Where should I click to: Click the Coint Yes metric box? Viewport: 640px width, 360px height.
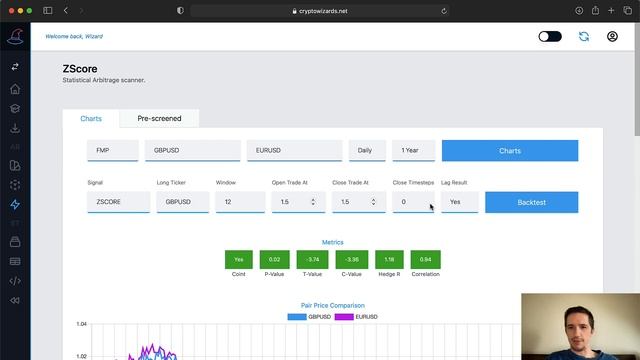coord(239,260)
